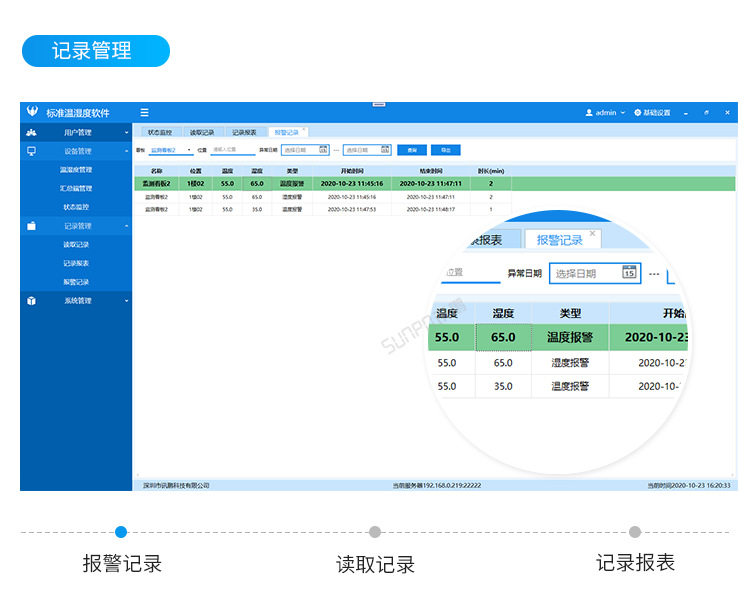750x614 pixels.
Task: Open 汇总端管理 in the sidebar
Action: pos(76,188)
